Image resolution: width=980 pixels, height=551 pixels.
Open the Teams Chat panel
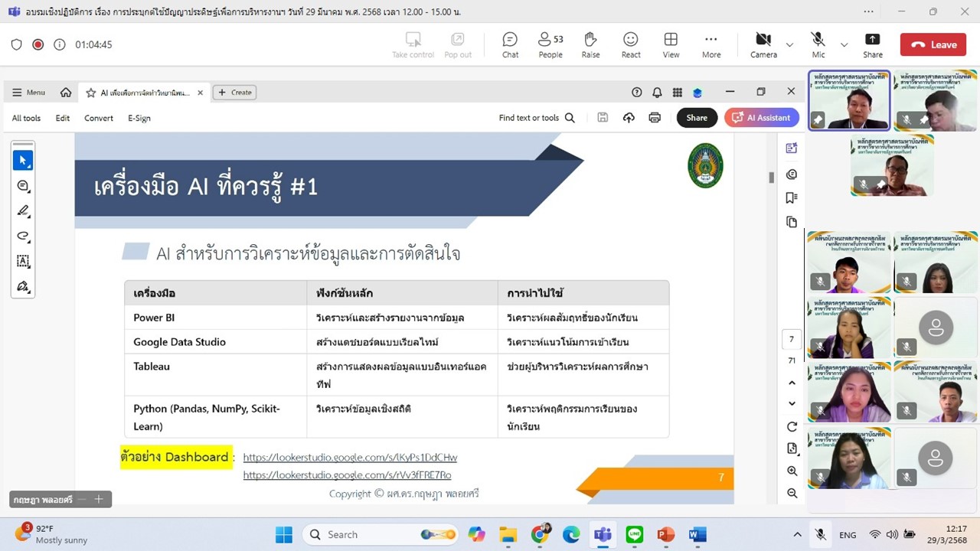[x=510, y=44]
